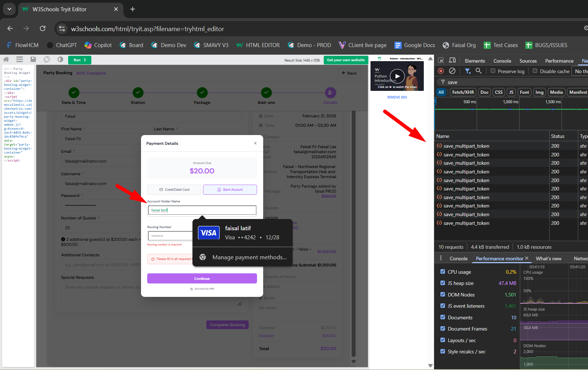The width and height of the screenshot is (588, 370).
Task: Enable the Disable cache checkbox
Action: click(535, 71)
